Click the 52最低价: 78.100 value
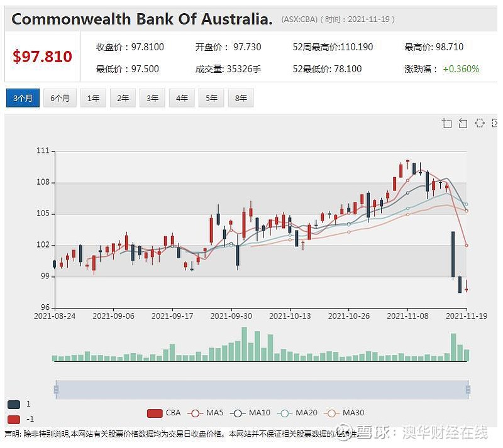The image size is (503, 448). click(327, 69)
